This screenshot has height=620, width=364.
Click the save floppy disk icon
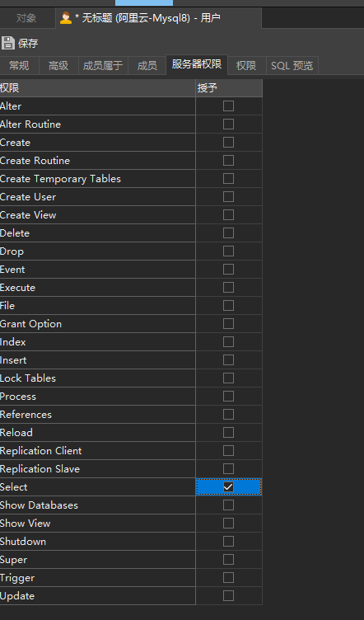click(8, 43)
